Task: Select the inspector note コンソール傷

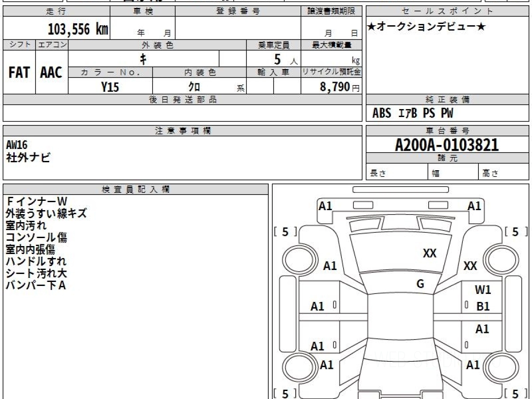Action: [x=36, y=238]
